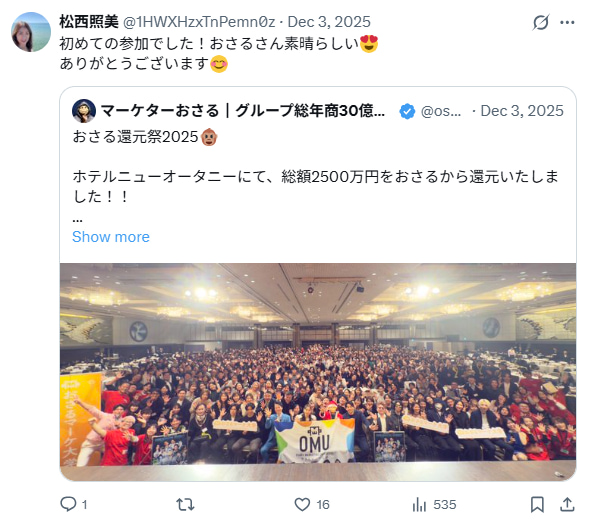Viewport: 590px width, 522px height.
Task: Open the reply comment icon
Action: point(68,504)
